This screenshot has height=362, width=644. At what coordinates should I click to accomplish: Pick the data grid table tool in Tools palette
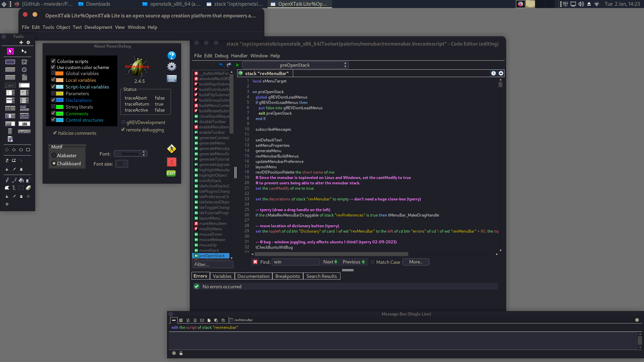pos(24,93)
